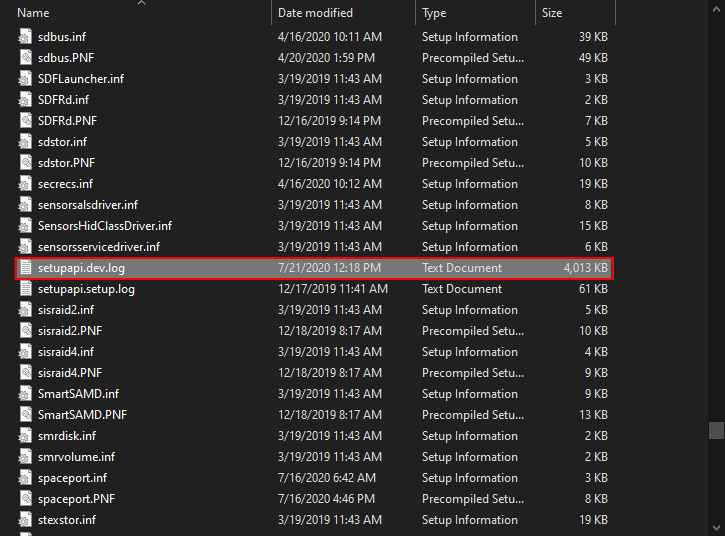The image size is (725, 536).
Task: Click the sisraid4.PNF file icon
Action: (x=25, y=373)
